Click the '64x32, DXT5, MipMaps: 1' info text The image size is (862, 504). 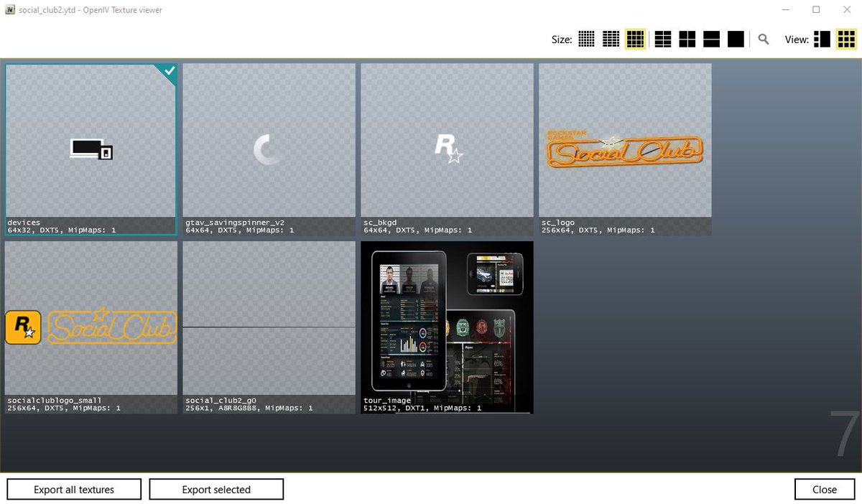click(62, 230)
